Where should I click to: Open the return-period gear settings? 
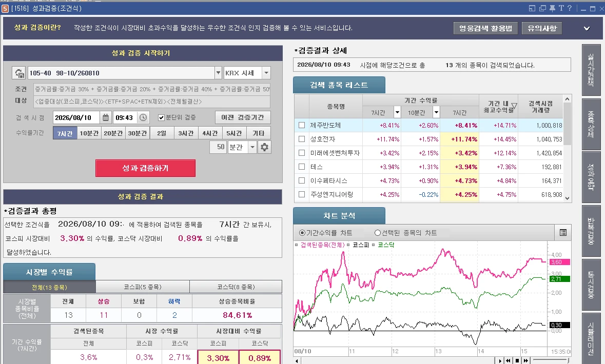[264, 147]
